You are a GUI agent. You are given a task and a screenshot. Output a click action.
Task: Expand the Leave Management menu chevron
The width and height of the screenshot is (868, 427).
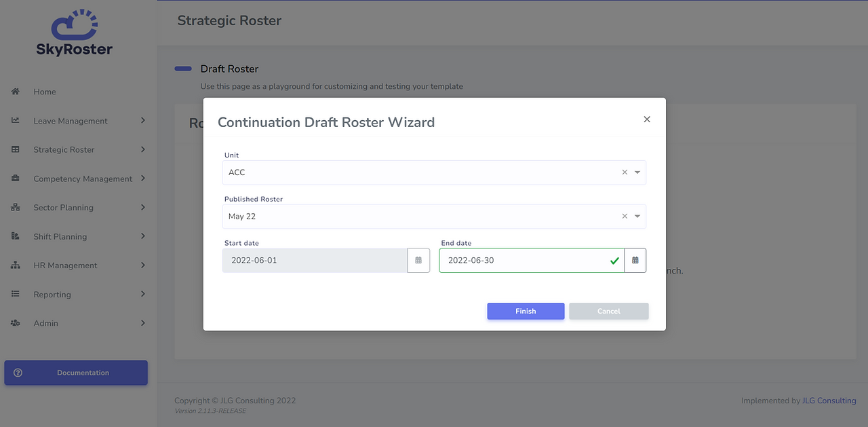point(143,121)
